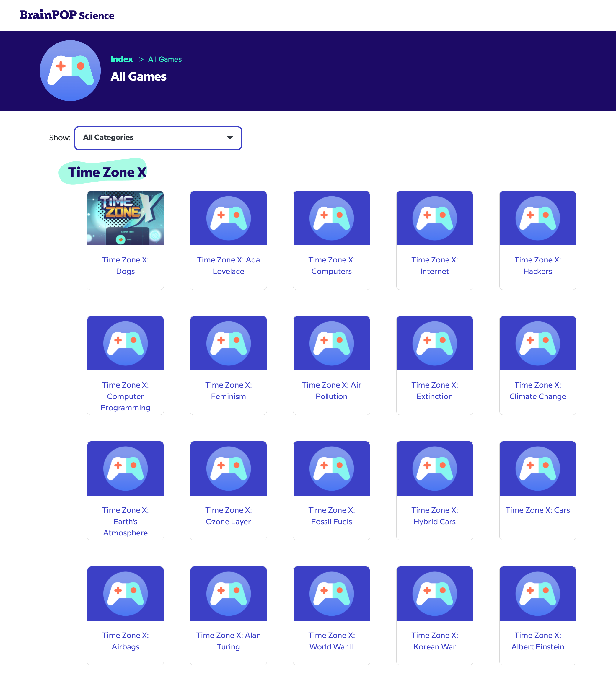Open the BrainPOP Science logo
The height and width of the screenshot is (686, 616).
pos(67,15)
